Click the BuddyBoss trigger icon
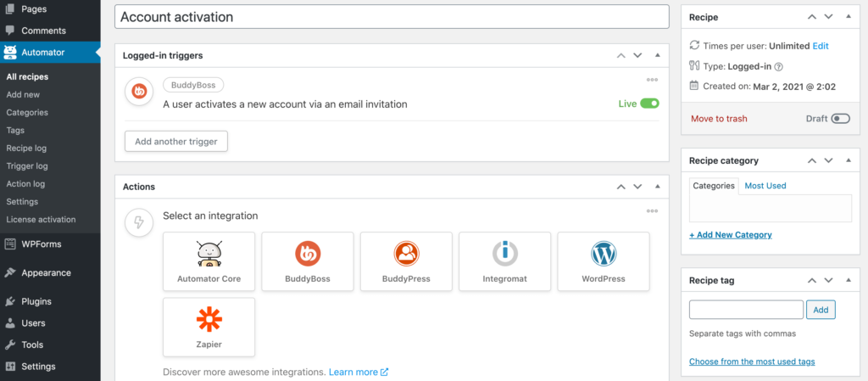Screen dimensions: 868x381 139,92
